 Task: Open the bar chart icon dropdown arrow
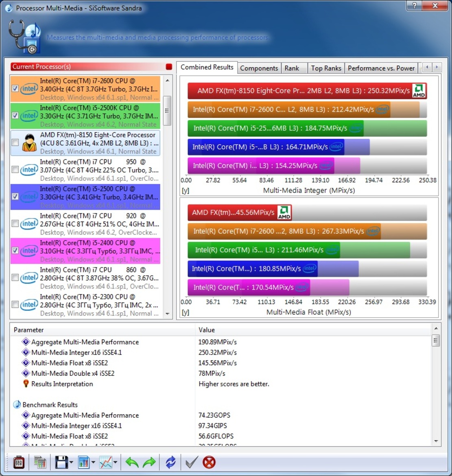[x=93, y=463]
